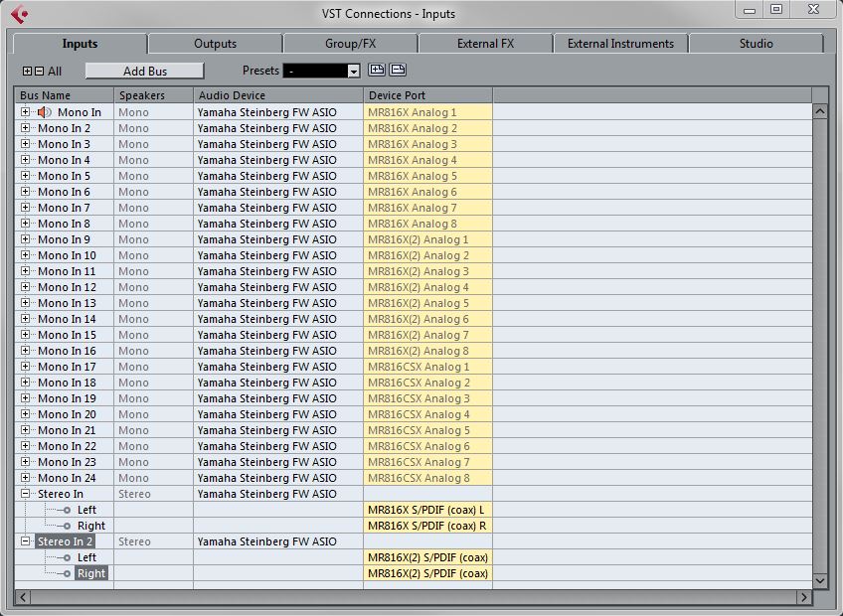Collapse all buses with the minus icon

point(39,71)
